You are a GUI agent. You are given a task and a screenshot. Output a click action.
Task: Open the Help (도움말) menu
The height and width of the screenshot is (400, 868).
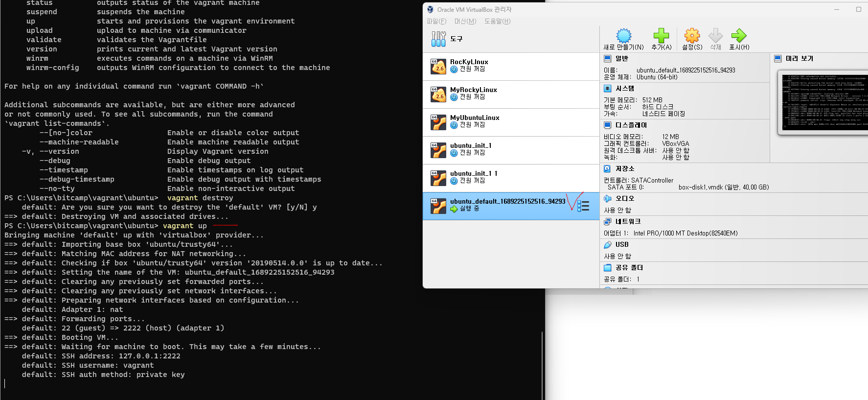click(x=498, y=21)
